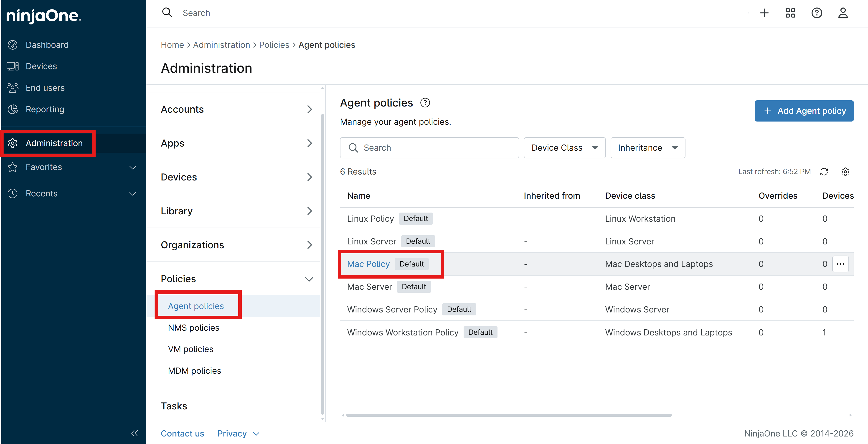The height and width of the screenshot is (444, 868).
Task: Go to Dashboard in sidebar
Action: [47, 45]
